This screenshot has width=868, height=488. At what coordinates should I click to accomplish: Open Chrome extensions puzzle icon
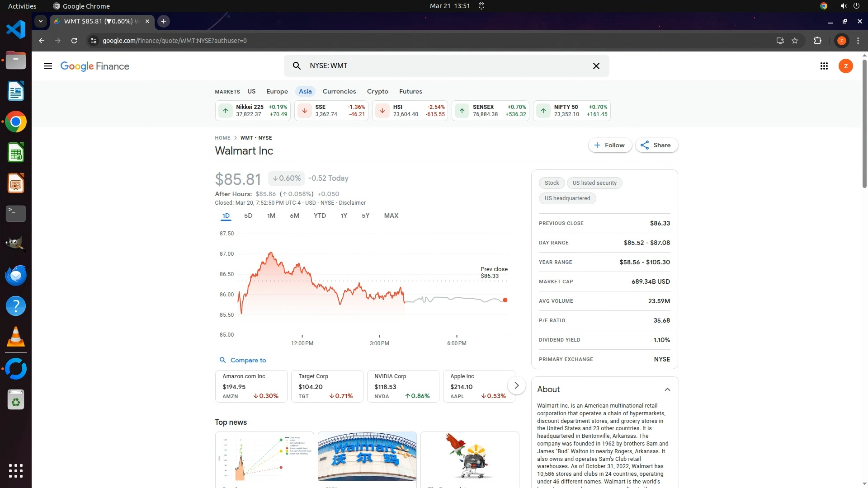coord(817,41)
